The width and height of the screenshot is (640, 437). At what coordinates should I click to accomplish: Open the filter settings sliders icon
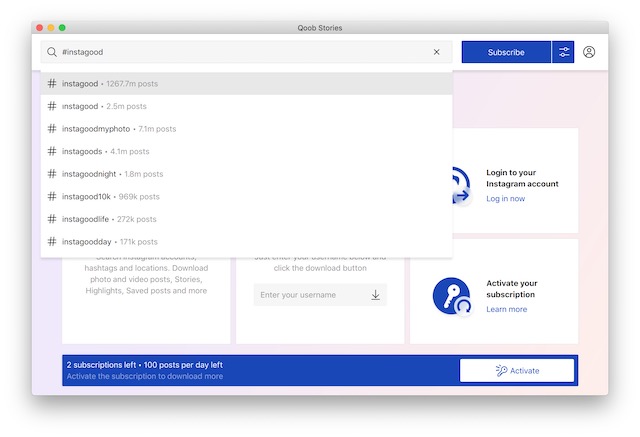point(563,52)
